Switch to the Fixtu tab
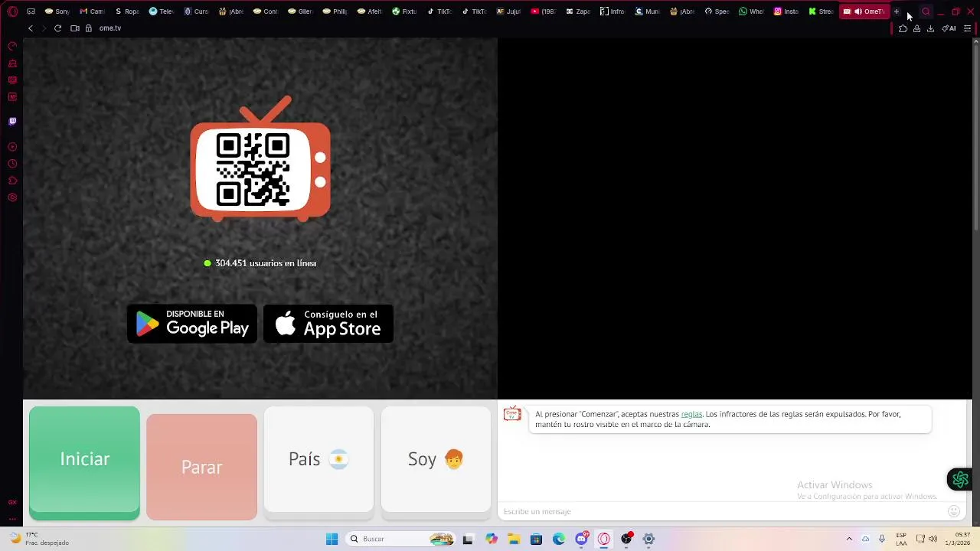 [x=404, y=11]
